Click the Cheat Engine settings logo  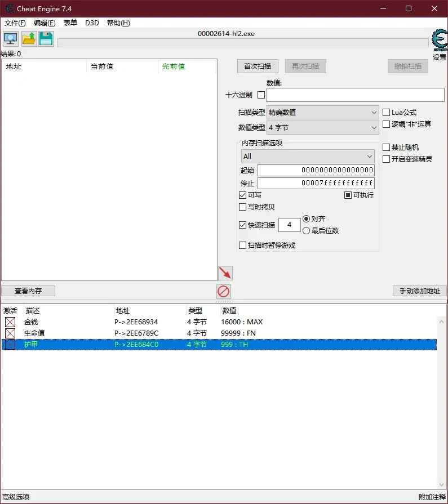coord(439,41)
